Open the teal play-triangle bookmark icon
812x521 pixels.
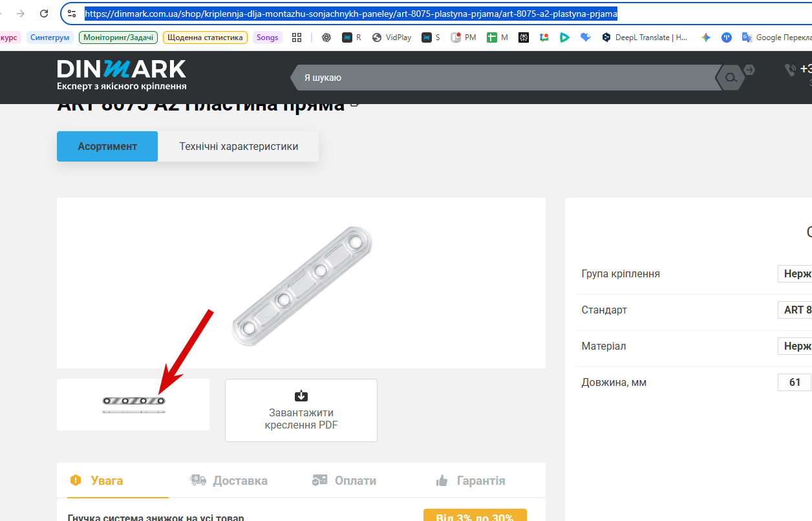[x=564, y=37]
